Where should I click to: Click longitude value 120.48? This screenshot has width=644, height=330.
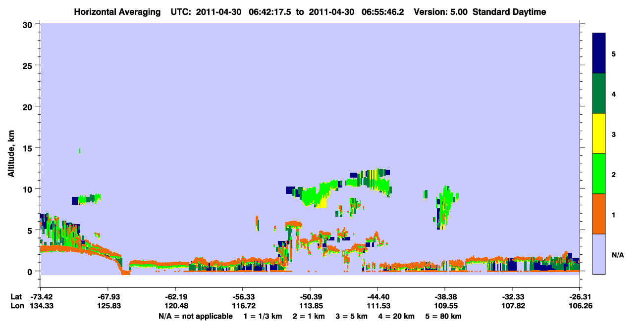(x=175, y=306)
